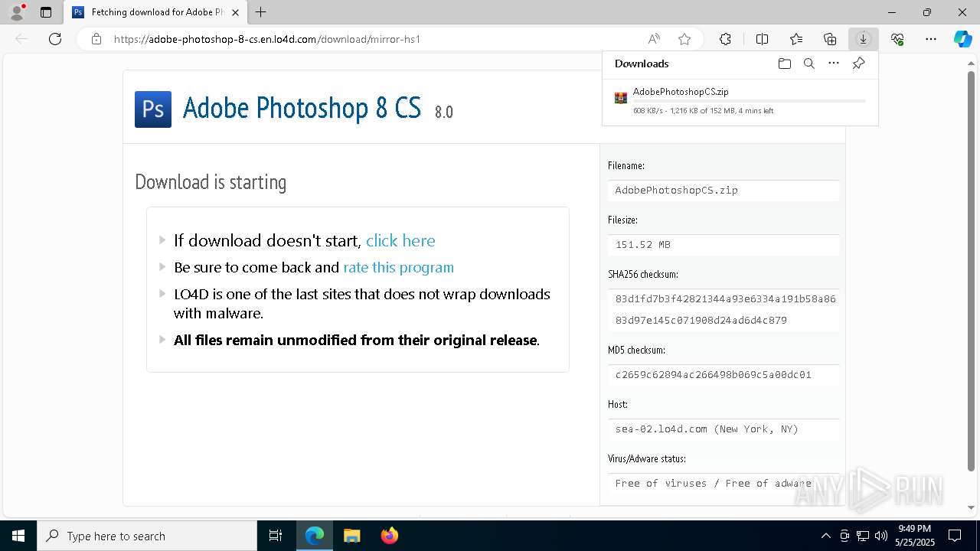Open the volume tray icon
The image size is (980, 551).
click(x=881, y=536)
